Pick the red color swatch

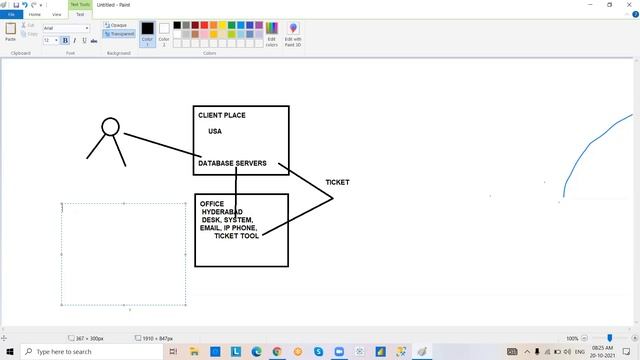[204, 25]
